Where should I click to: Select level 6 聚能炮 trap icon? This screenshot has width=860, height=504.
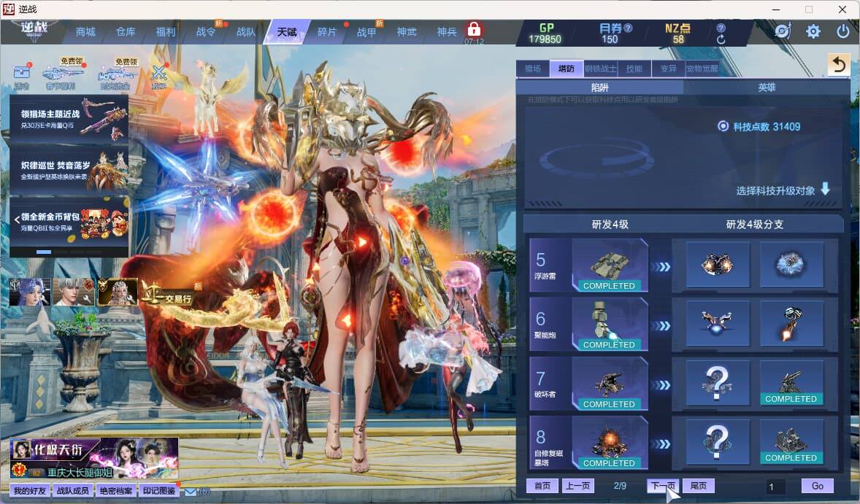point(610,325)
